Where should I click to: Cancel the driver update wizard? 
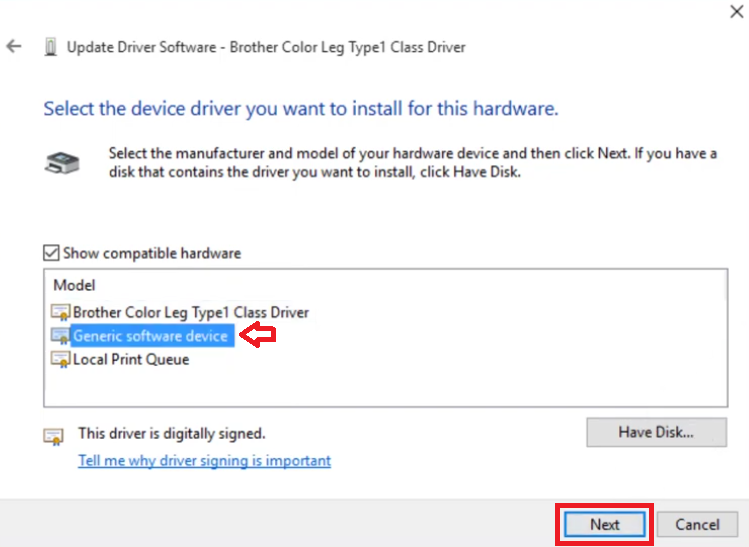click(x=697, y=524)
